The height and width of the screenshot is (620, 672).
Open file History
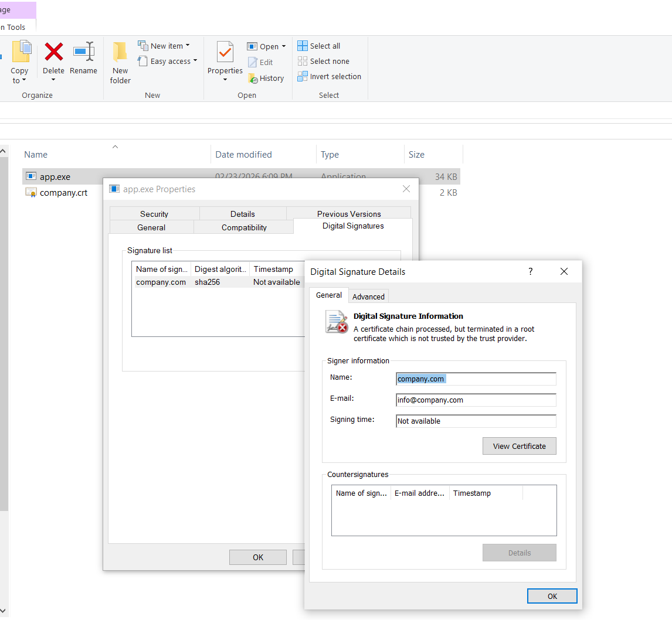pos(266,77)
